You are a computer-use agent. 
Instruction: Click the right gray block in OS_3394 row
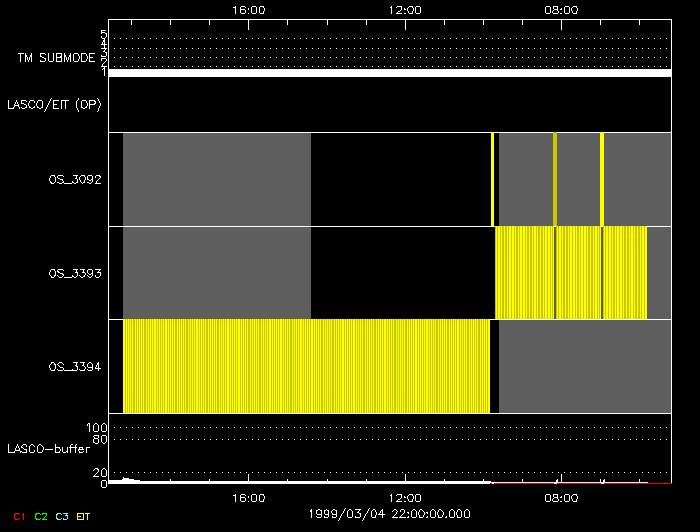click(584, 366)
